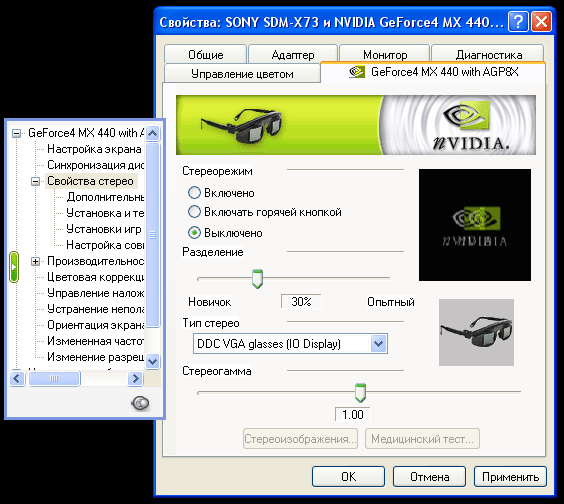Click the 'Применить' apply button
564x504 pixels.
[x=510, y=477]
